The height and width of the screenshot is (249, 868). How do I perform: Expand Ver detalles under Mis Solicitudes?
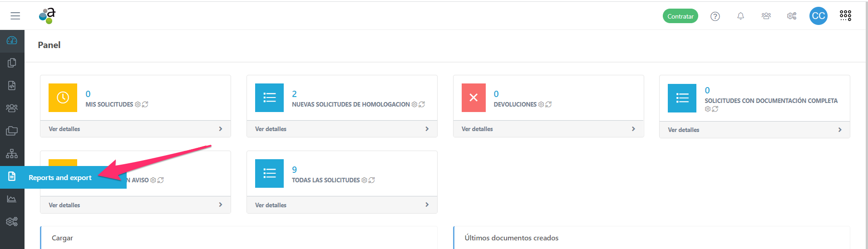pyautogui.click(x=135, y=129)
